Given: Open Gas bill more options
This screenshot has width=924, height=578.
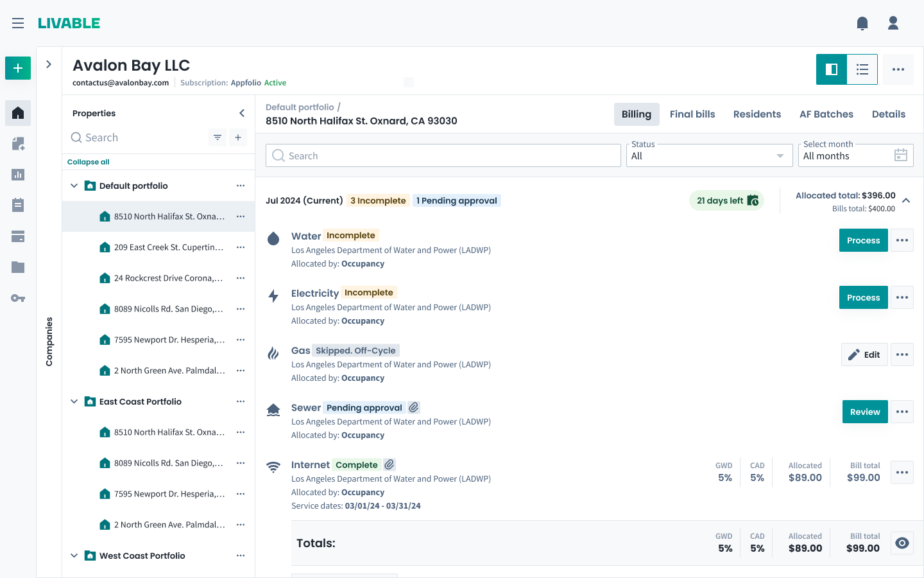Looking at the screenshot, I should [902, 355].
